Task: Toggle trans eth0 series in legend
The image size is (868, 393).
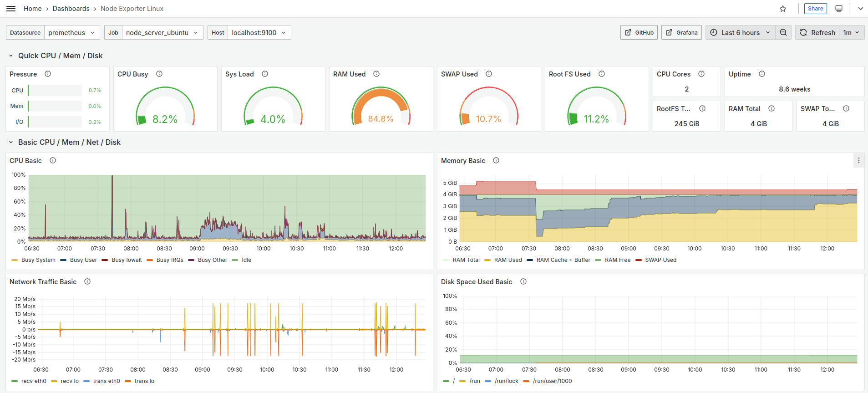Action: (x=107, y=381)
